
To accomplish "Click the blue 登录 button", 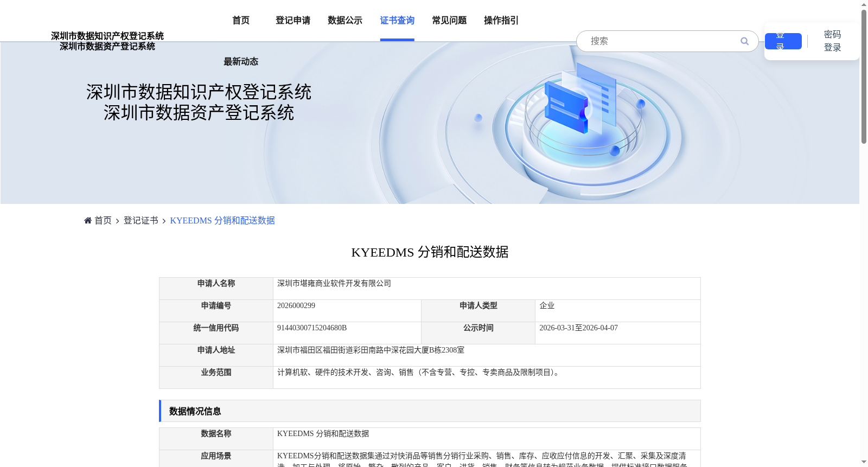I will pos(783,41).
